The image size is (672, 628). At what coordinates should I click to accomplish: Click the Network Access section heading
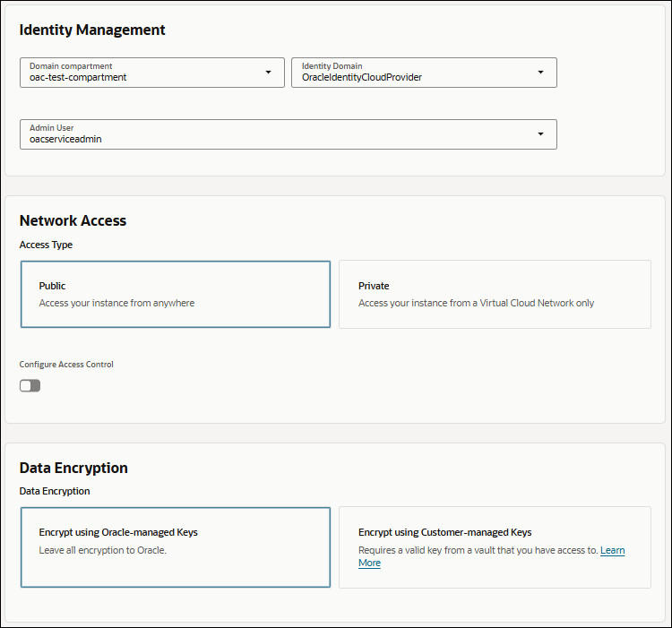pyautogui.click(x=73, y=220)
